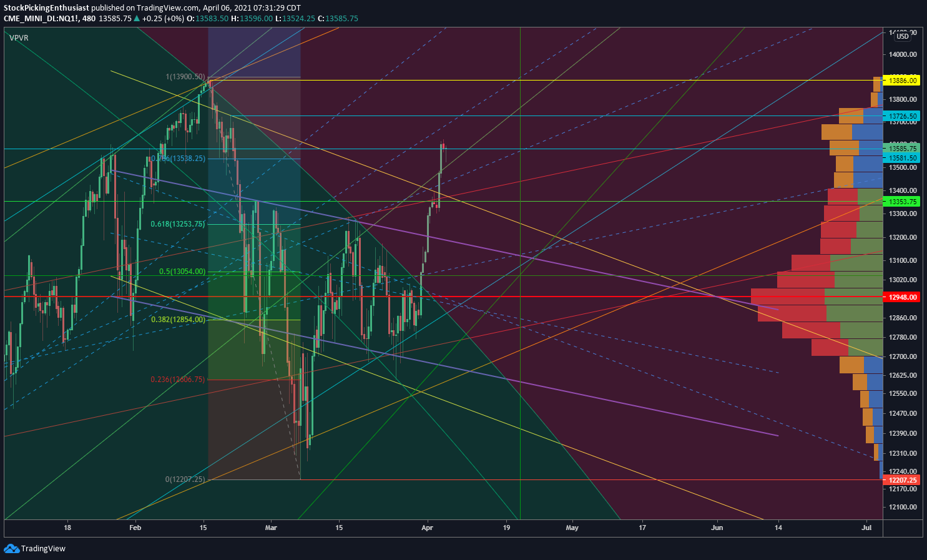The width and height of the screenshot is (927, 560).
Task: Click the +0.25 (+0%) change value
Action: 163,19
